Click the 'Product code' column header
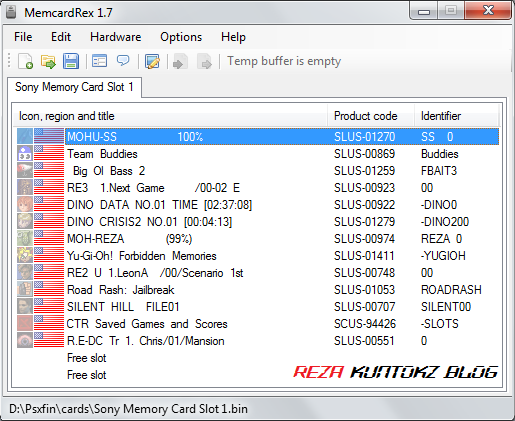515x421 pixels. click(371, 116)
